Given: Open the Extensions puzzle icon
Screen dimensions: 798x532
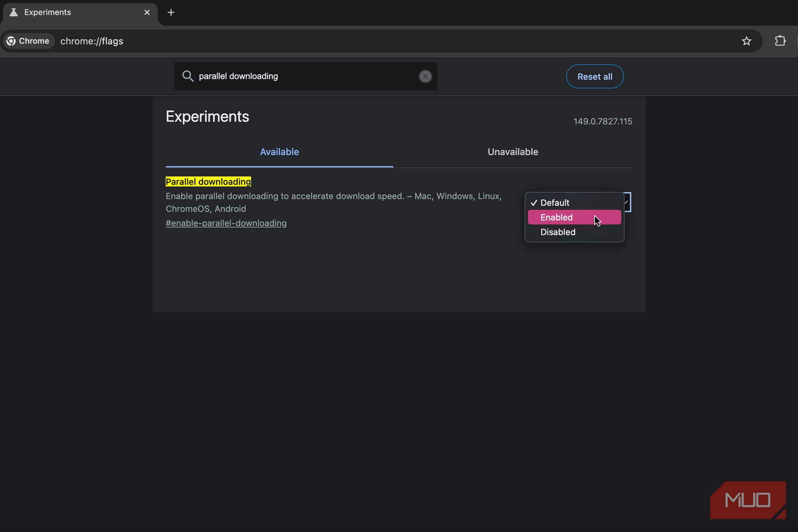Looking at the screenshot, I should click(780, 41).
